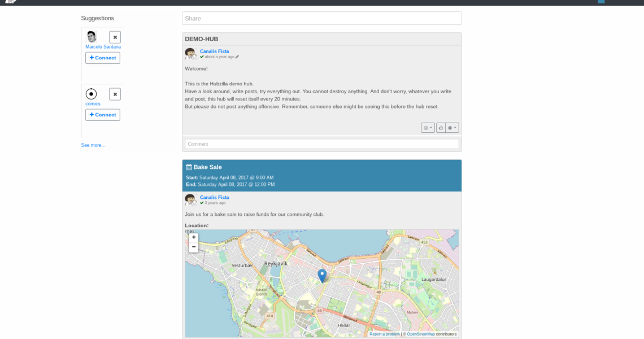Click Canalis Ficta avatar in Bake Sale post

(190, 199)
